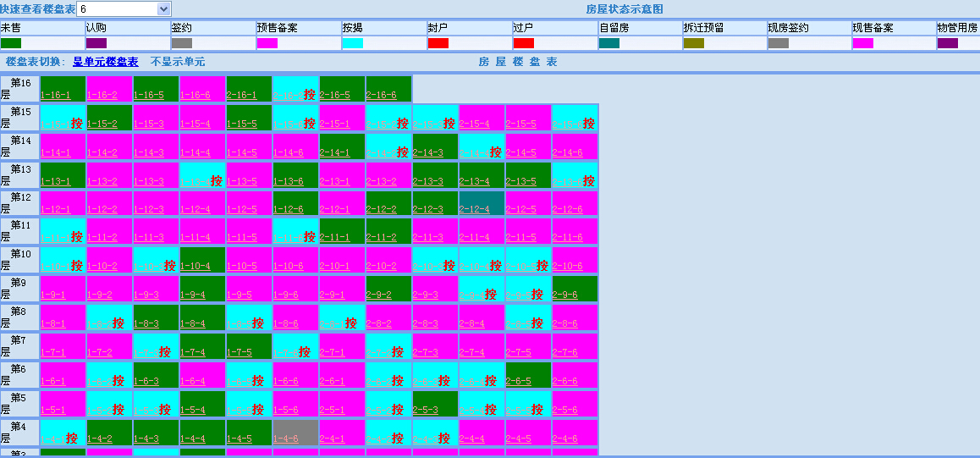
Task: Switch to 显单元楼盘表 view
Action: (x=105, y=62)
